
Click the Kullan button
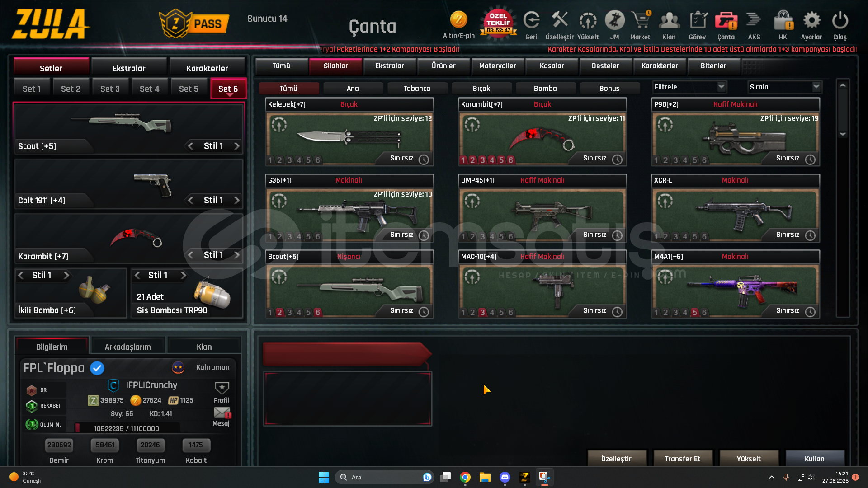tap(815, 459)
